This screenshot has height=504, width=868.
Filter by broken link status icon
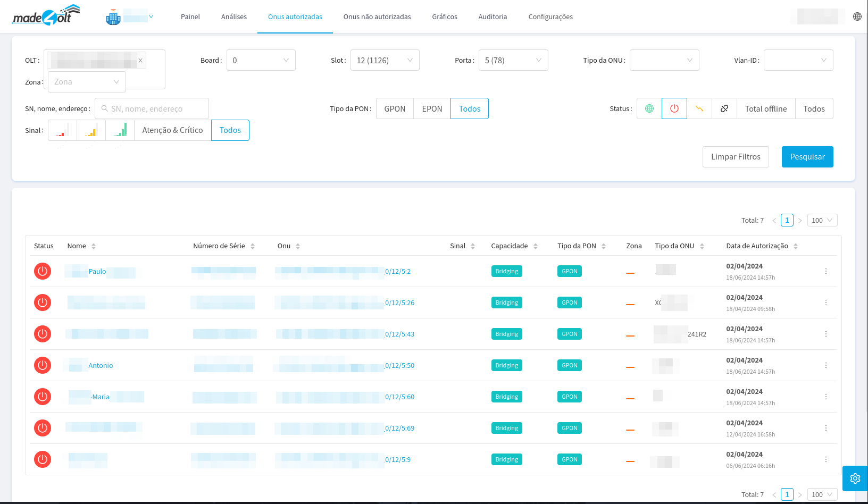click(724, 108)
